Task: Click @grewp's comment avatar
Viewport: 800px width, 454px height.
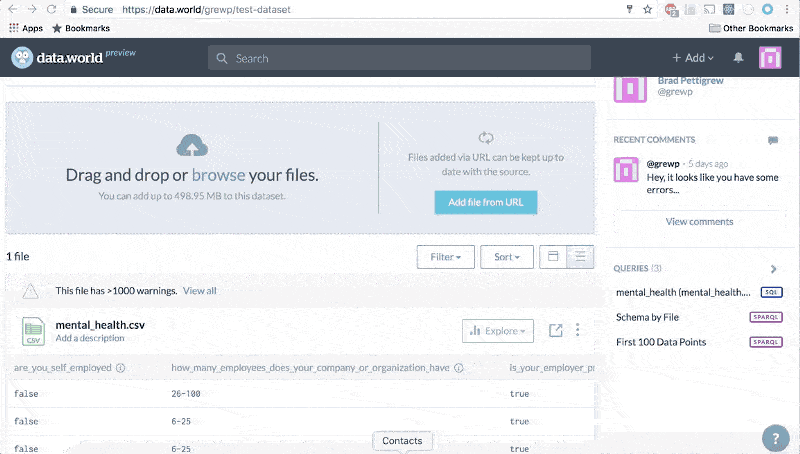Action: coord(626,169)
